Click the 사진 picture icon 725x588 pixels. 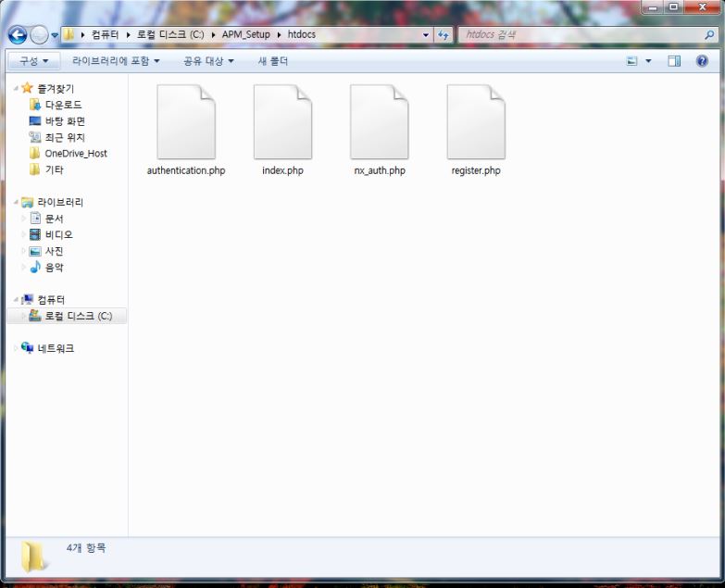point(35,251)
